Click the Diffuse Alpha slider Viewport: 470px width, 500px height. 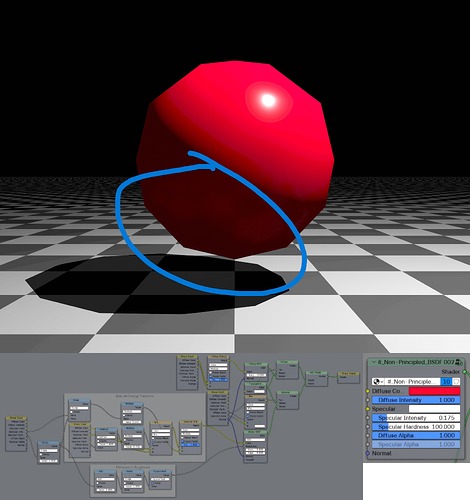[x=416, y=435]
